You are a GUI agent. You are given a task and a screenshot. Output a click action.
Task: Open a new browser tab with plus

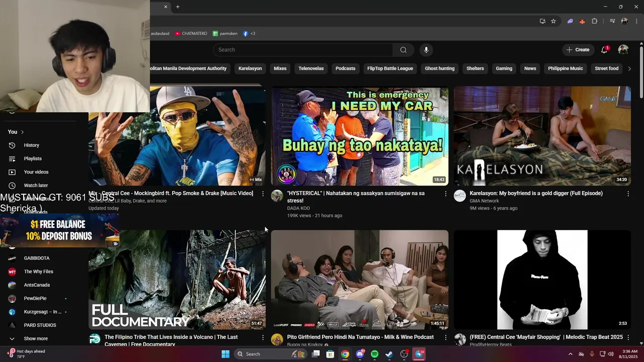[178, 7]
